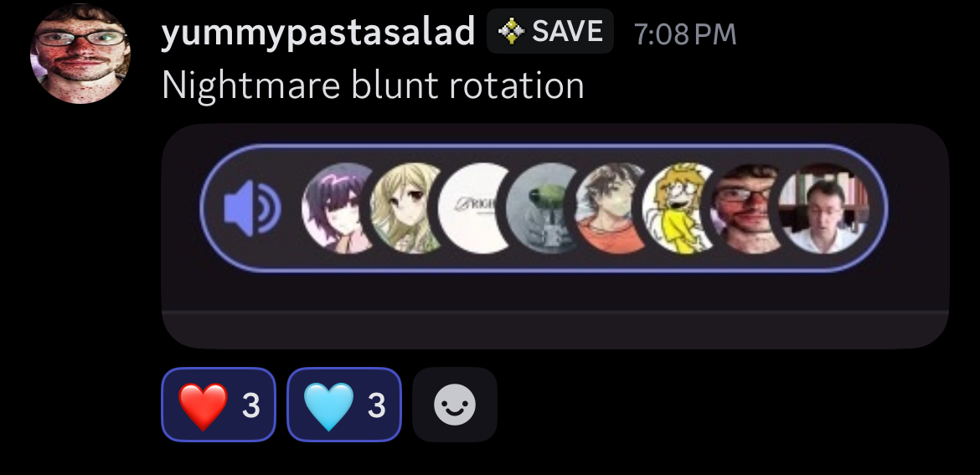Select the bearded glasses avatar in the voice pill
This screenshot has width=980, height=475.
coord(746,208)
